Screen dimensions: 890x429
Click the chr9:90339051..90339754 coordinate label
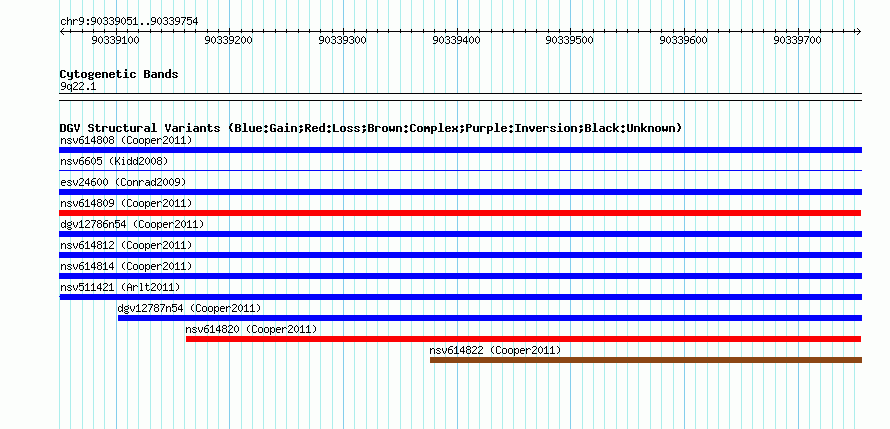tap(129, 22)
